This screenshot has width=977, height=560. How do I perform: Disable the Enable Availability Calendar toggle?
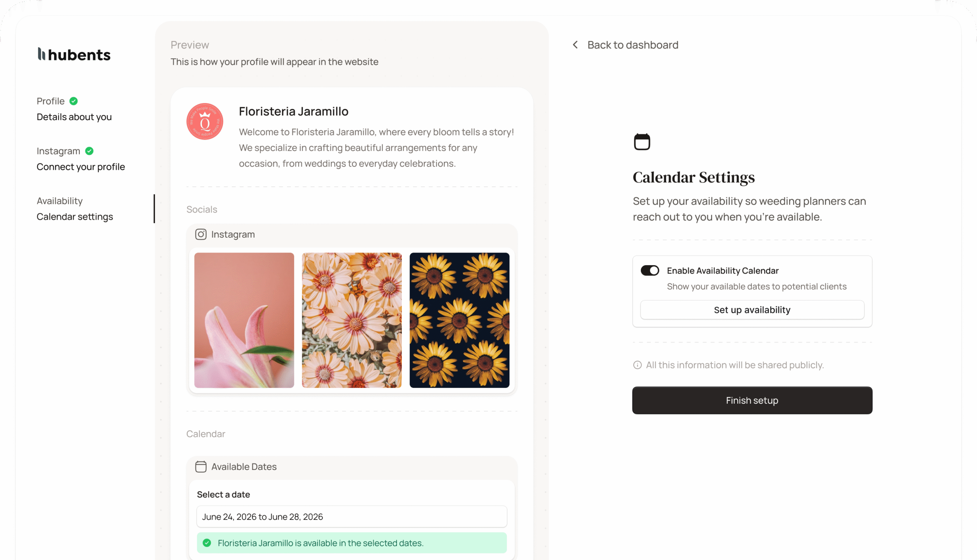pos(650,270)
